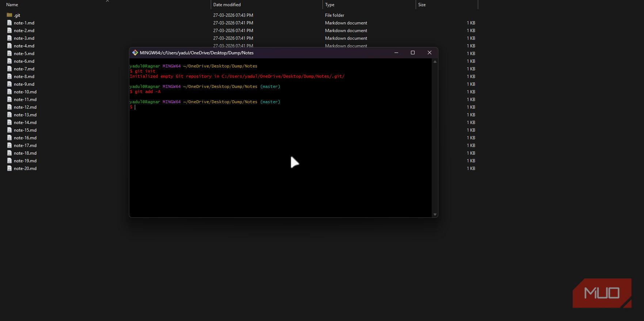The height and width of the screenshot is (321, 644).
Task: Sort files by Date modified column
Action: click(x=227, y=5)
